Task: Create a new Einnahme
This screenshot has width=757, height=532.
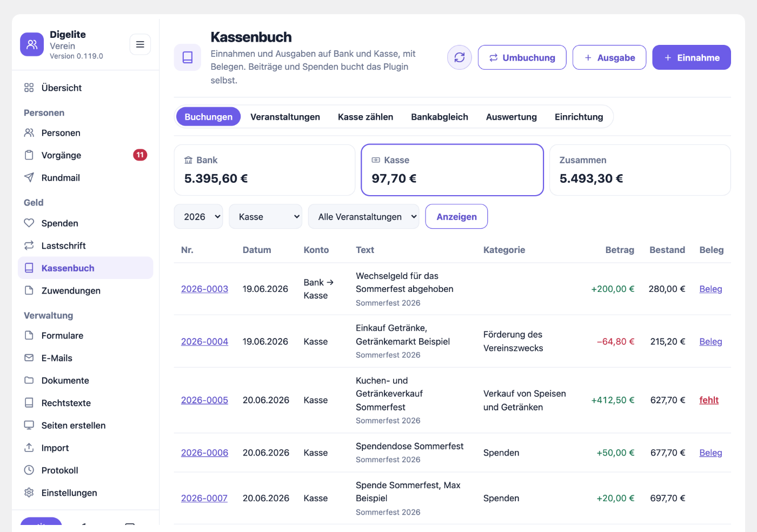Action: click(x=692, y=57)
